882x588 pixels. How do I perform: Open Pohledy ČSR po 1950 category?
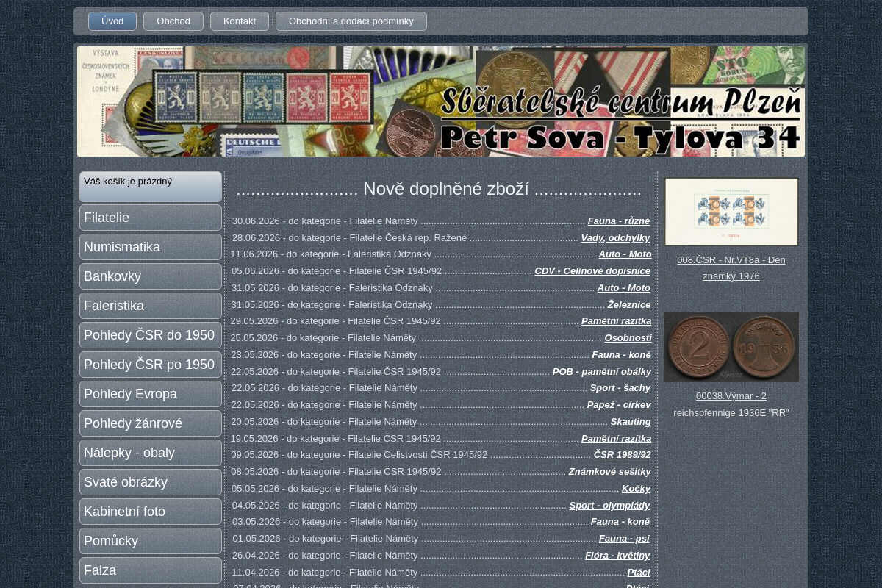point(151,365)
